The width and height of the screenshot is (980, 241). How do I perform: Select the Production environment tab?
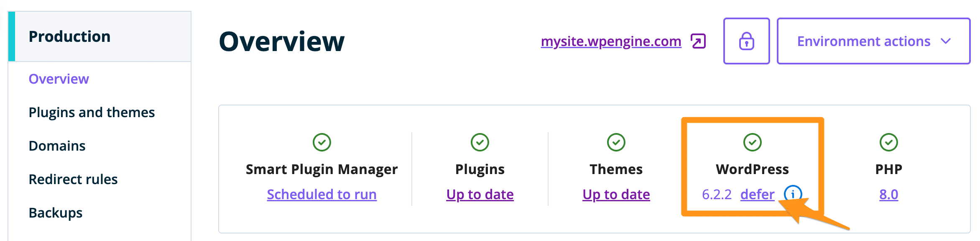pos(70,36)
